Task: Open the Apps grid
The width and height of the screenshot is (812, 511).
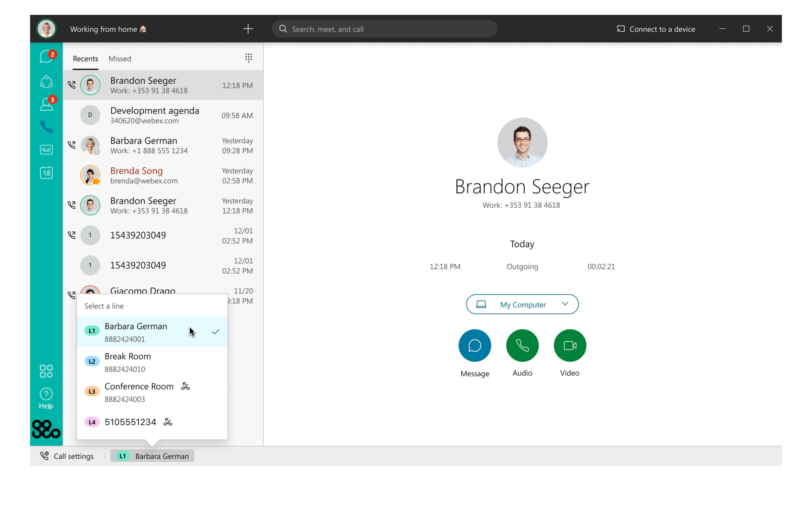Action: (x=46, y=372)
